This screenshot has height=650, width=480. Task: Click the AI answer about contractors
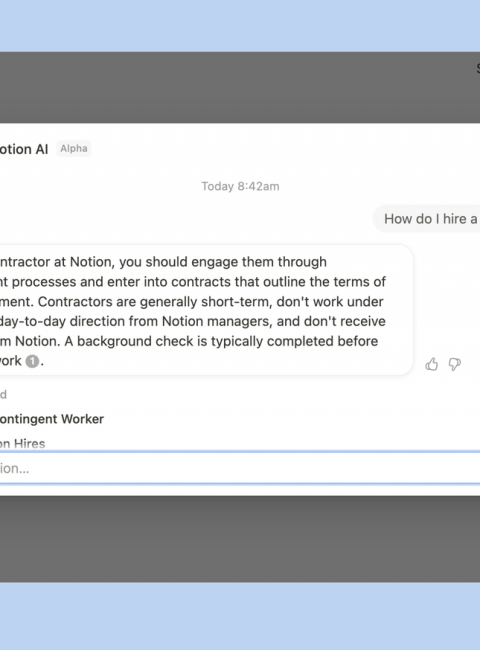coord(206,310)
